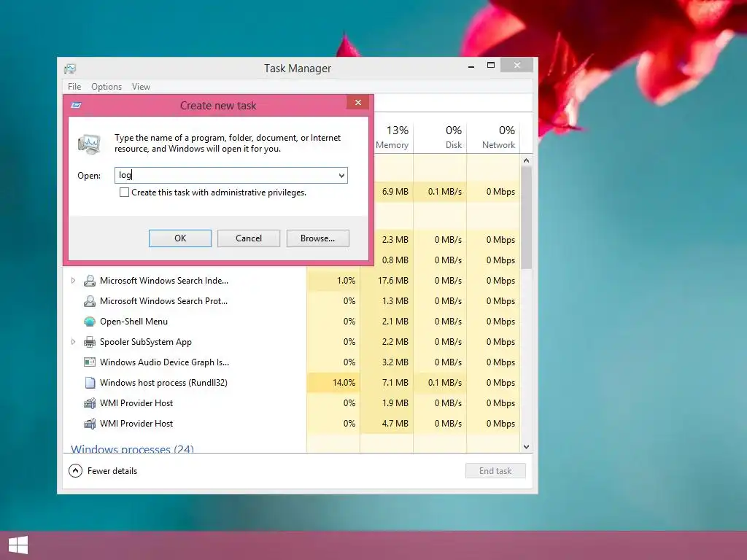
Task: Click the Run program icon beside the description
Action: (89, 144)
